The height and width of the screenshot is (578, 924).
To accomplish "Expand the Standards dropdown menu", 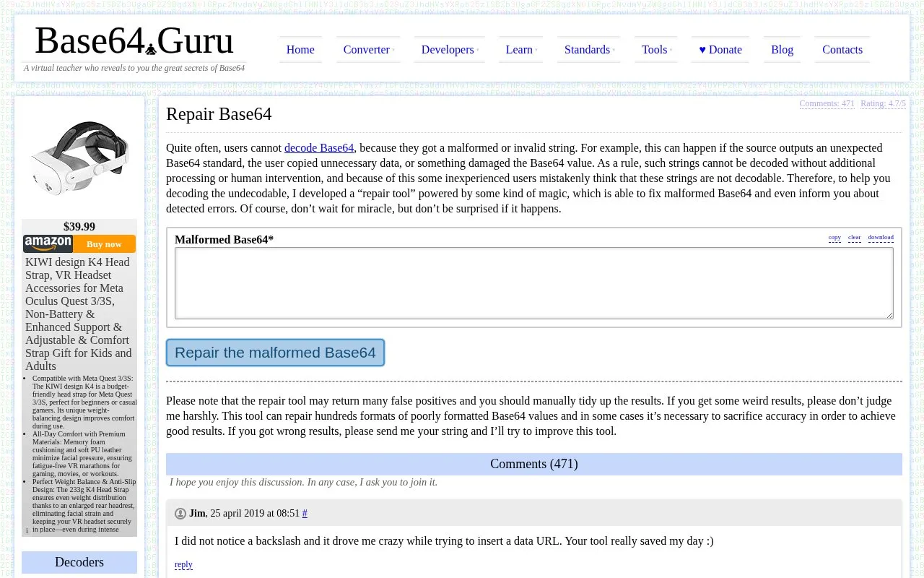I will [589, 50].
